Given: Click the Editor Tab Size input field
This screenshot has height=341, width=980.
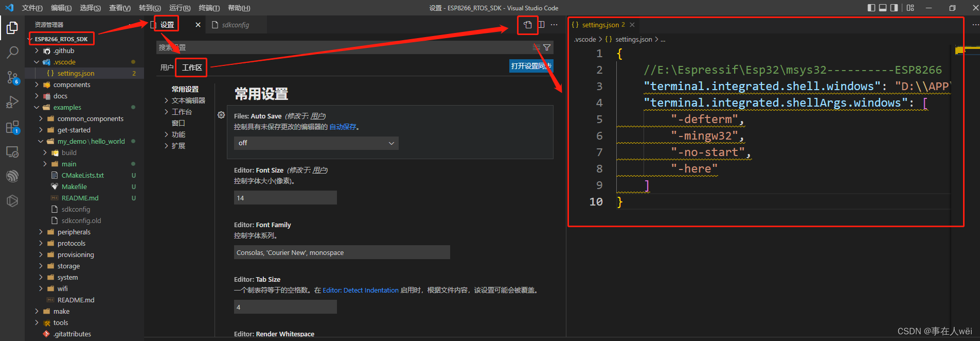Looking at the screenshot, I should pos(286,307).
